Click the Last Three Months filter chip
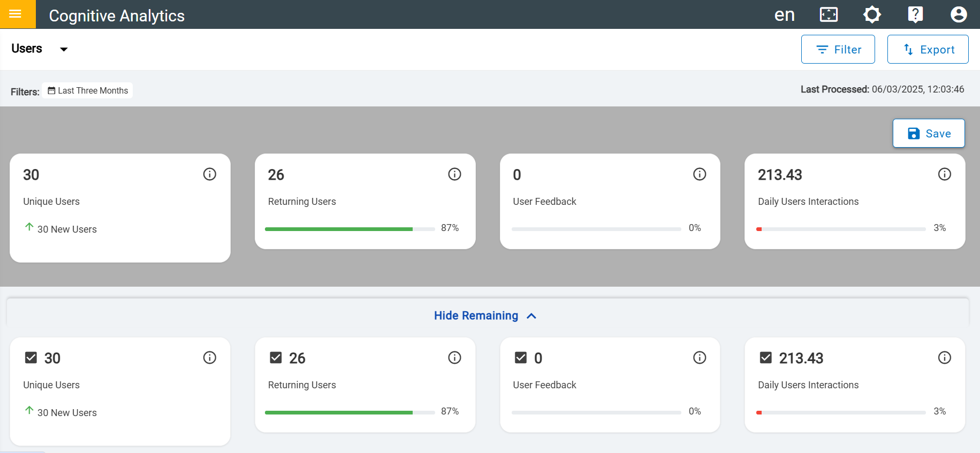Screen dimensions: 980x453 88,91
